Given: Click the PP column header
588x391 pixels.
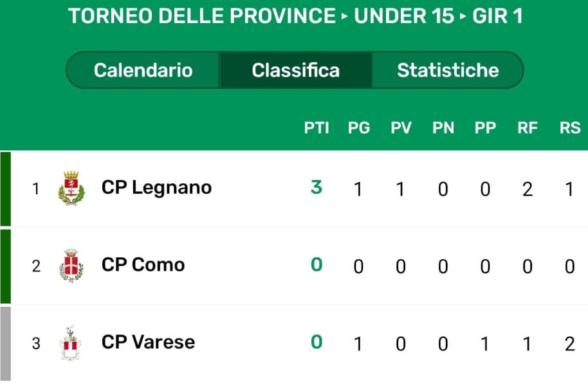Looking at the screenshot, I should [x=485, y=128].
